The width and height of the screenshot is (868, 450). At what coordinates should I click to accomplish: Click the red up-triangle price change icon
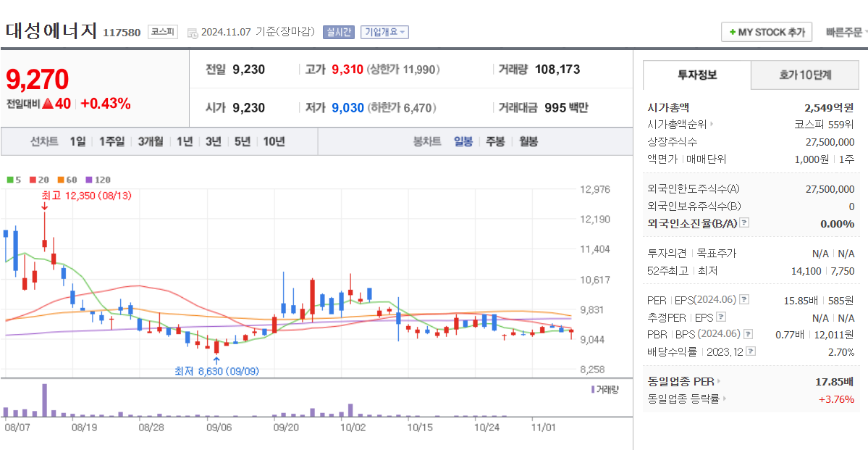pos(48,104)
